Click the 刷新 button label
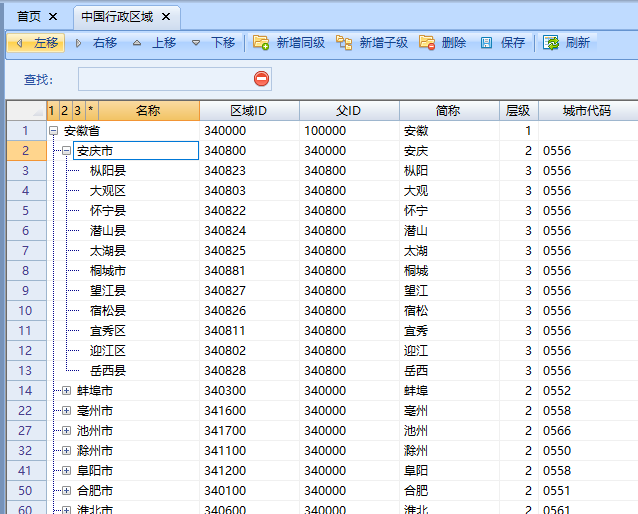 click(x=577, y=43)
